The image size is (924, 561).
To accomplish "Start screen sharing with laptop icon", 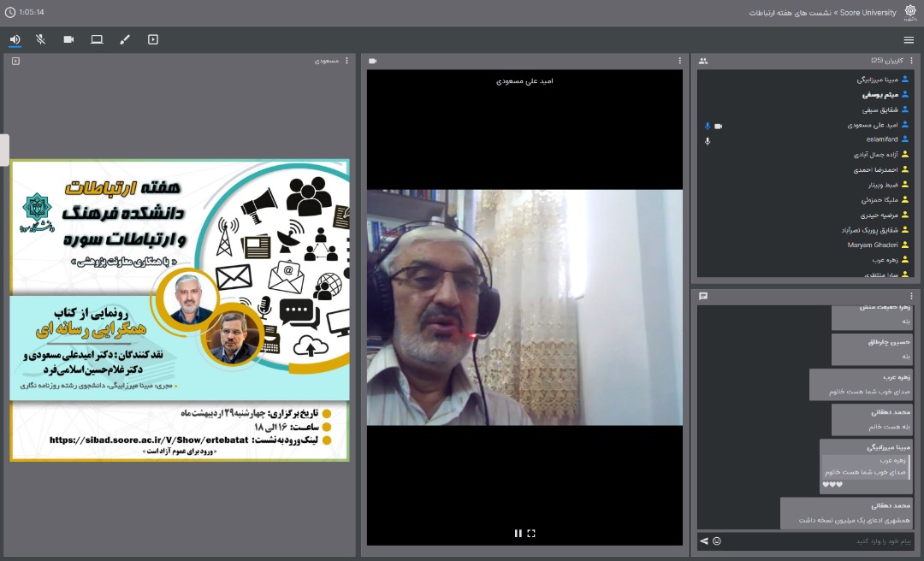I will (x=97, y=39).
